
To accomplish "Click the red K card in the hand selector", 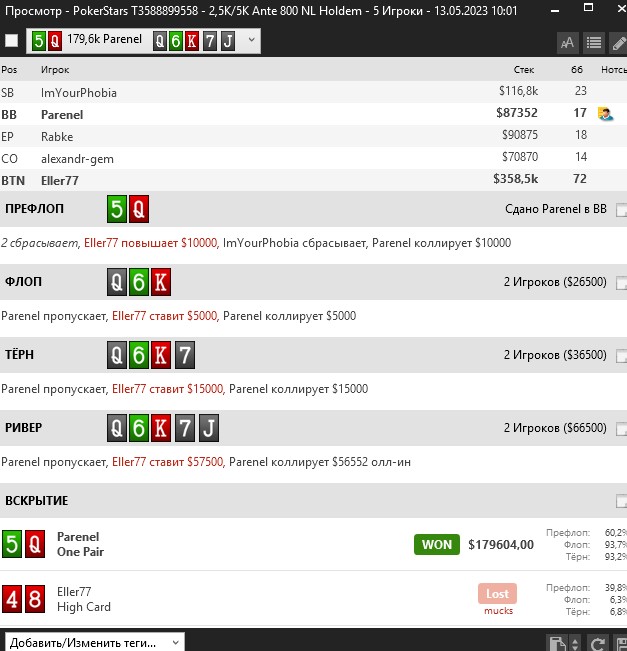I will (x=192, y=41).
